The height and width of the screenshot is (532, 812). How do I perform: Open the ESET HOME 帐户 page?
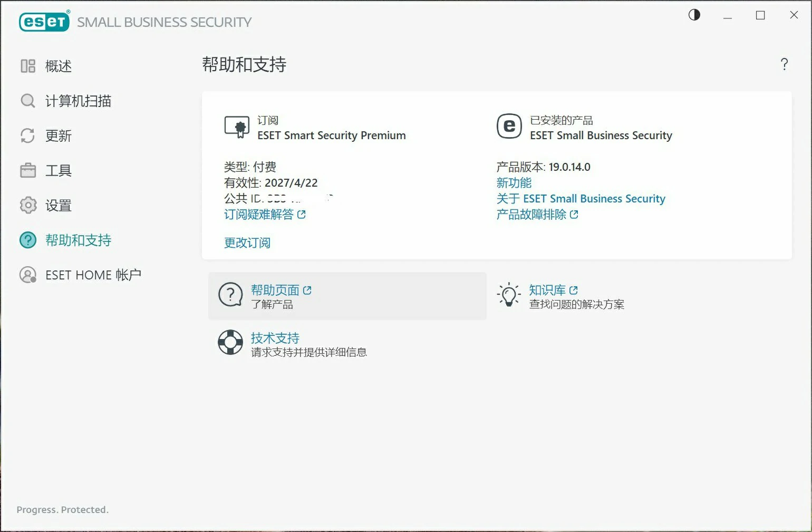93,275
